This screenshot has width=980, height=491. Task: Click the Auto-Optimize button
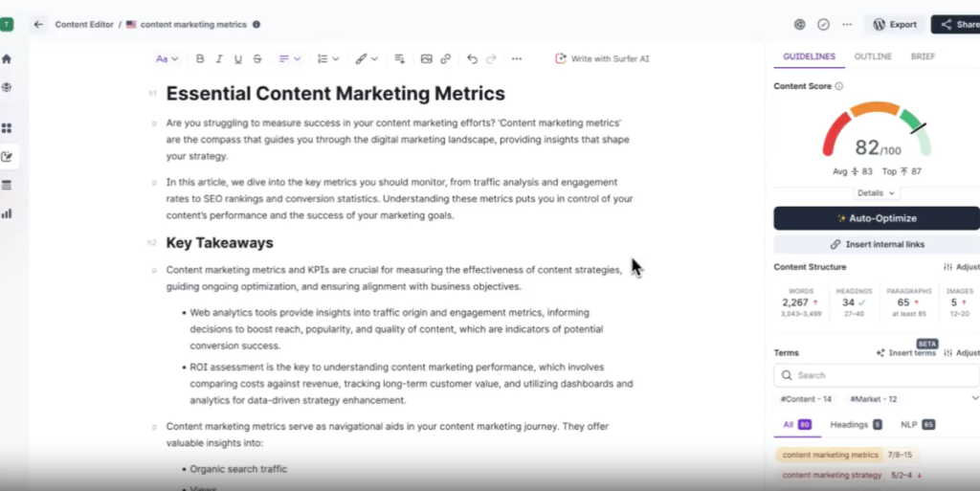coord(877,218)
